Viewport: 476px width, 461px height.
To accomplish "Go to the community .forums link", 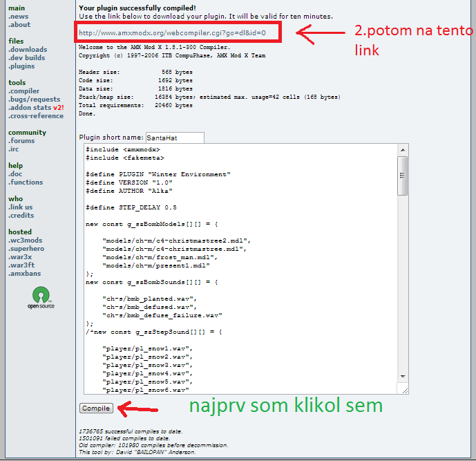I will [21, 141].
